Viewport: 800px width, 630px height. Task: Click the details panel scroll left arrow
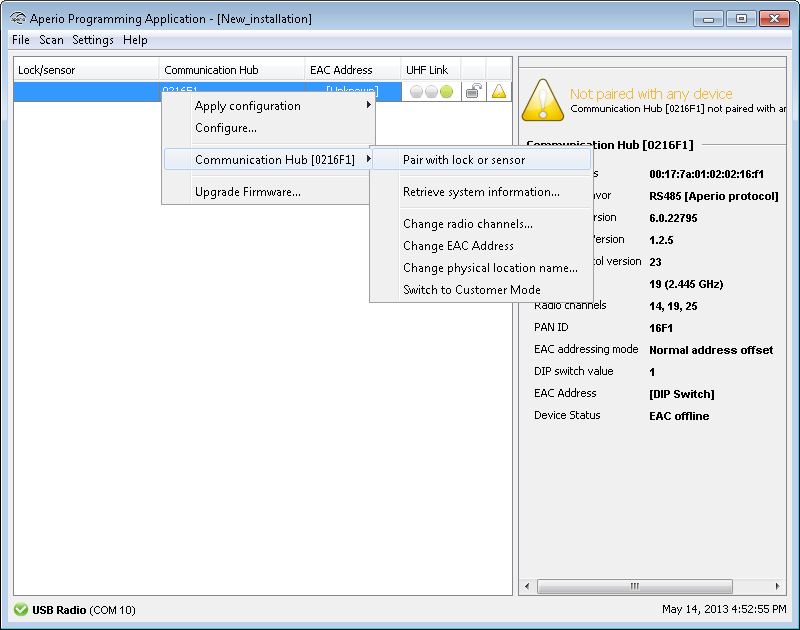pyautogui.click(x=527, y=586)
